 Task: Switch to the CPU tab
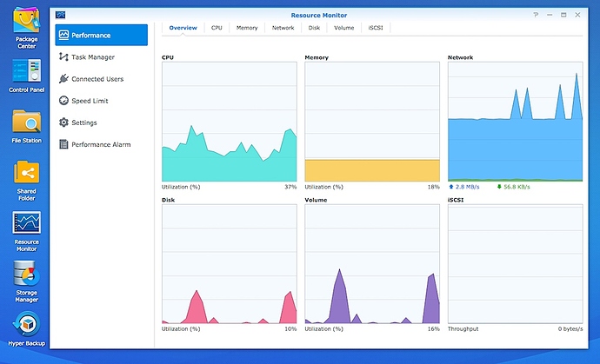[217, 28]
